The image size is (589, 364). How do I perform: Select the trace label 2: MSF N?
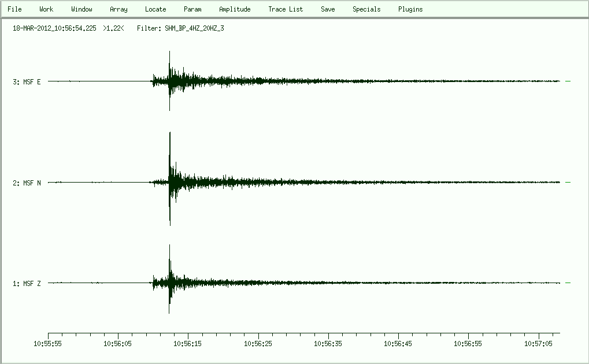(27, 183)
